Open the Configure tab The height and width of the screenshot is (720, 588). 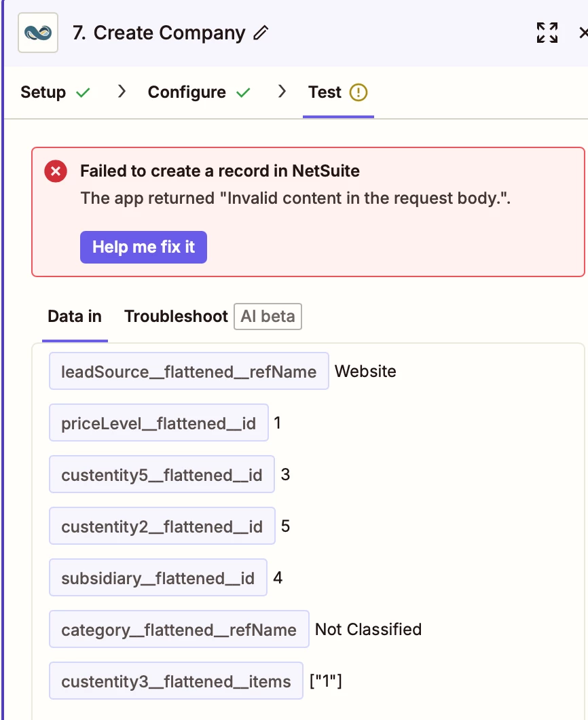click(x=187, y=92)
